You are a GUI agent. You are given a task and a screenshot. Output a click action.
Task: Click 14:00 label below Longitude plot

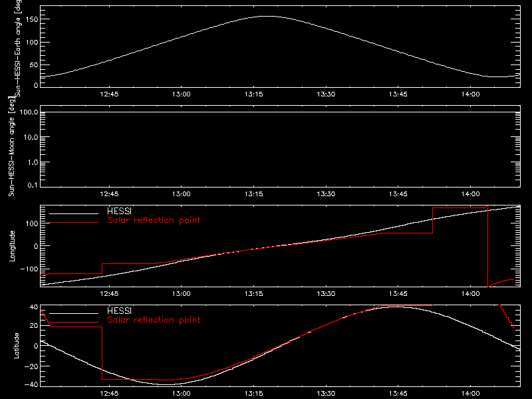[471, 294]
